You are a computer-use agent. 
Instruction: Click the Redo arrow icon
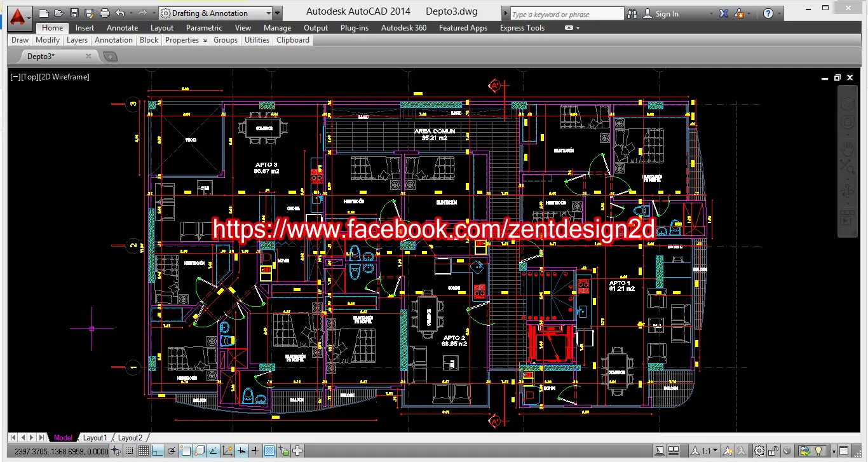[142, 13]
